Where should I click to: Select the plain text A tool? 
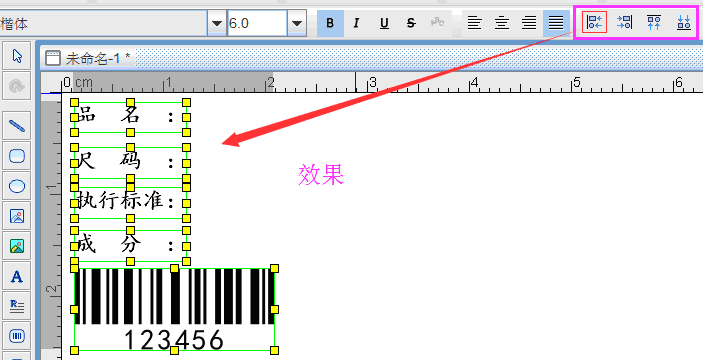17,276
